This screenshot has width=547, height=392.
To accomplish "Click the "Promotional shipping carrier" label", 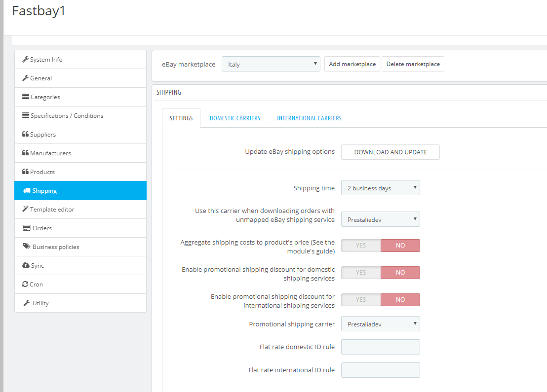I will tap(292, 324).
